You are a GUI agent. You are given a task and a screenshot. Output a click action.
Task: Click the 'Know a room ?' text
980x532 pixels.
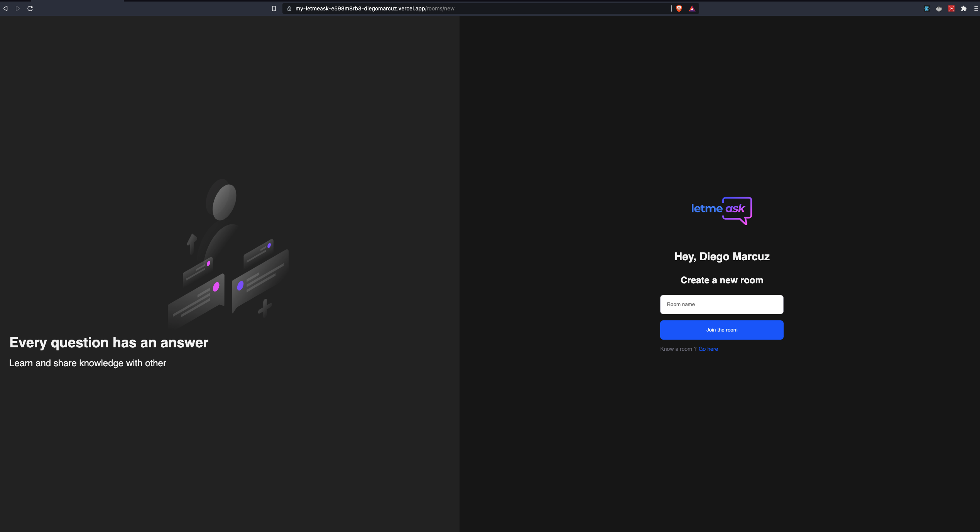678,349
